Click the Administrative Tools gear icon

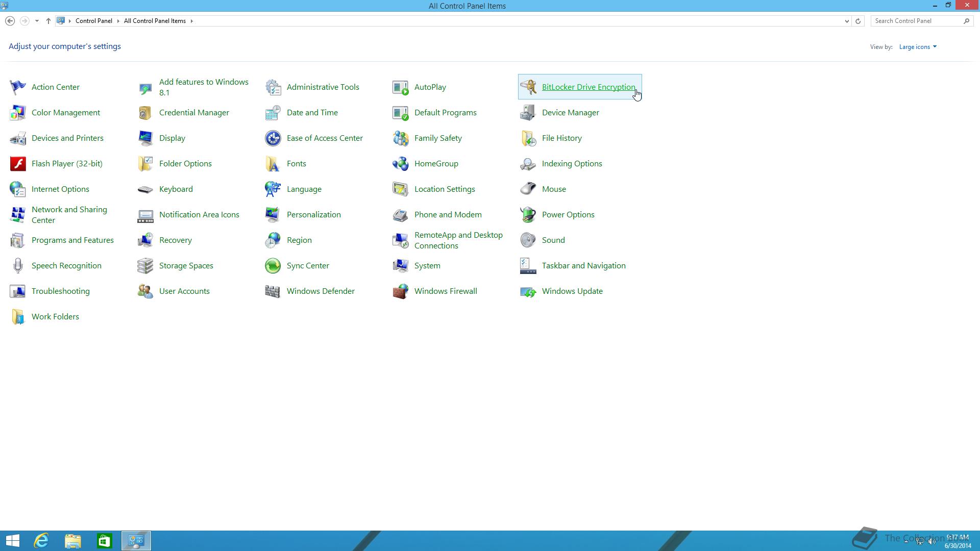pyautogui.click(x=273, y=87)
